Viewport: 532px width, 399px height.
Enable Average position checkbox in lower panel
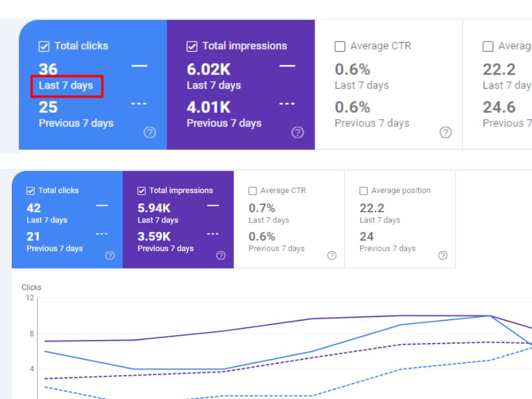coord(363,191)
